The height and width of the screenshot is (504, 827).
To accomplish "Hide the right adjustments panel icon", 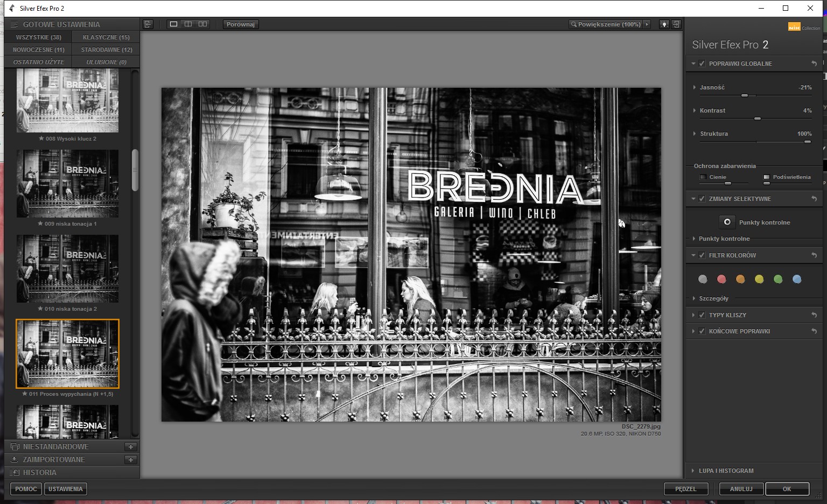I will [x=676, y=24].
